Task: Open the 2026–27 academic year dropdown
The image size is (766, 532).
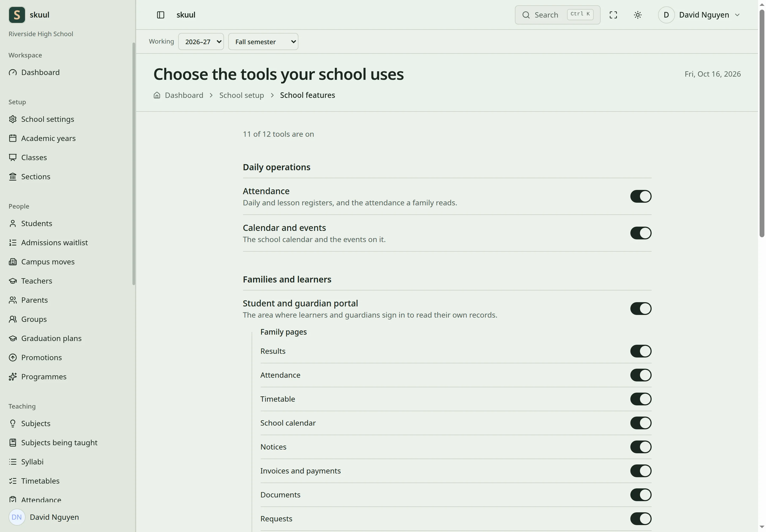Action: 201,42
